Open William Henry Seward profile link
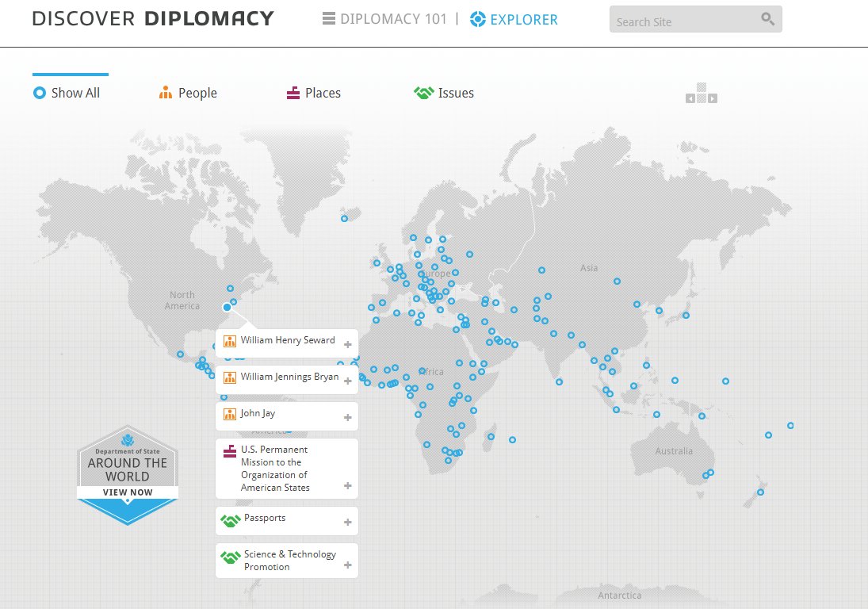868x609 pixels. pos(288,340)
